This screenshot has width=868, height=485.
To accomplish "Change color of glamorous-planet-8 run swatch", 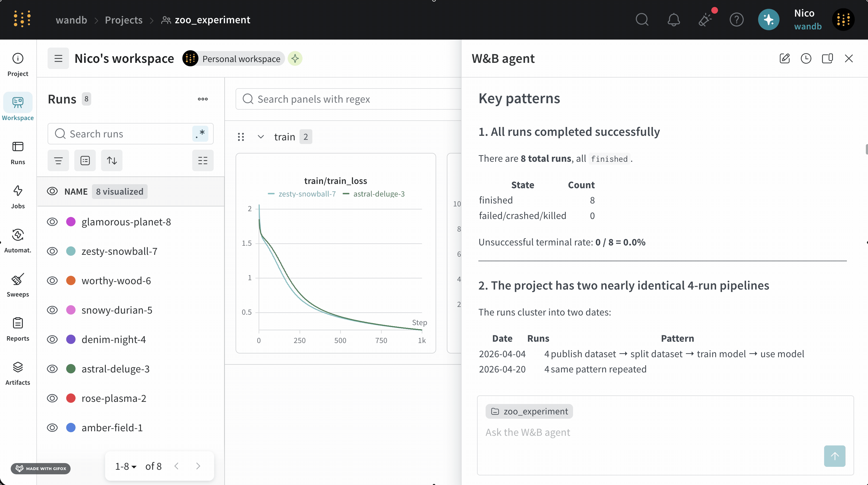I will (x=71, y=222).
